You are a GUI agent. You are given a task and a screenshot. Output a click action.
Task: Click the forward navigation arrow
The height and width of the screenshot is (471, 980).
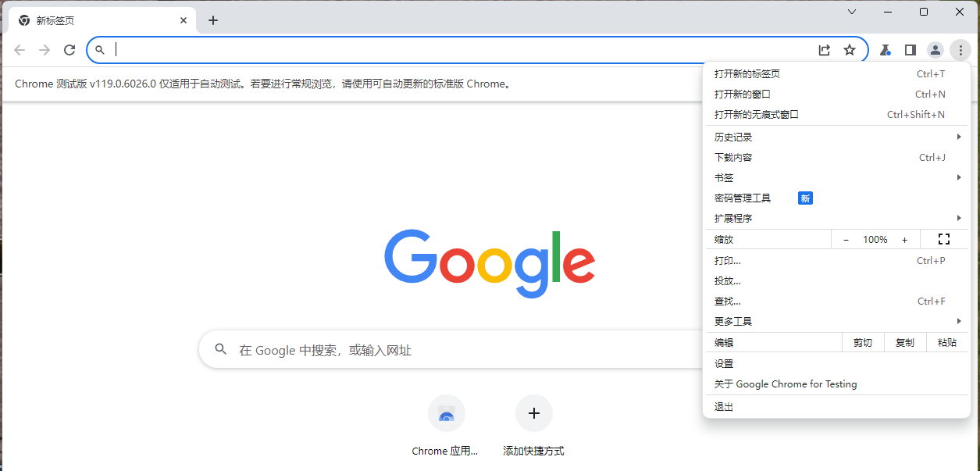pos(45,50)
